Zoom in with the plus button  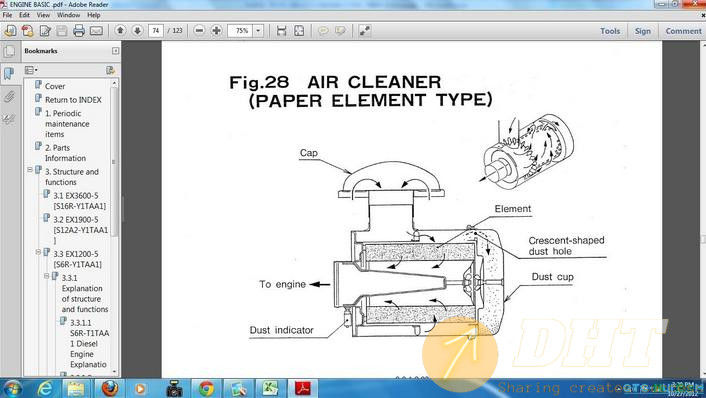point(217,31)
